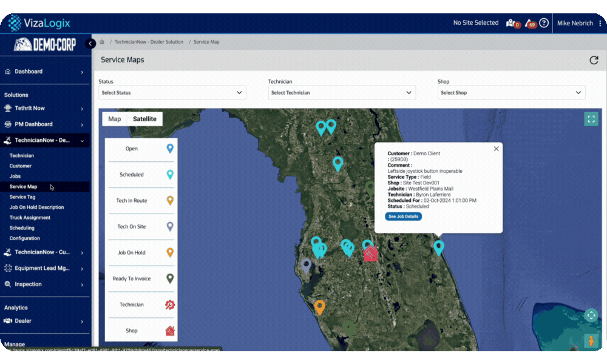Image resolution: width=607 pixels, height=364 pixels.
Task: Open the user menu kebab next to Mike Nebrich
Action: (x=600, y=23)
